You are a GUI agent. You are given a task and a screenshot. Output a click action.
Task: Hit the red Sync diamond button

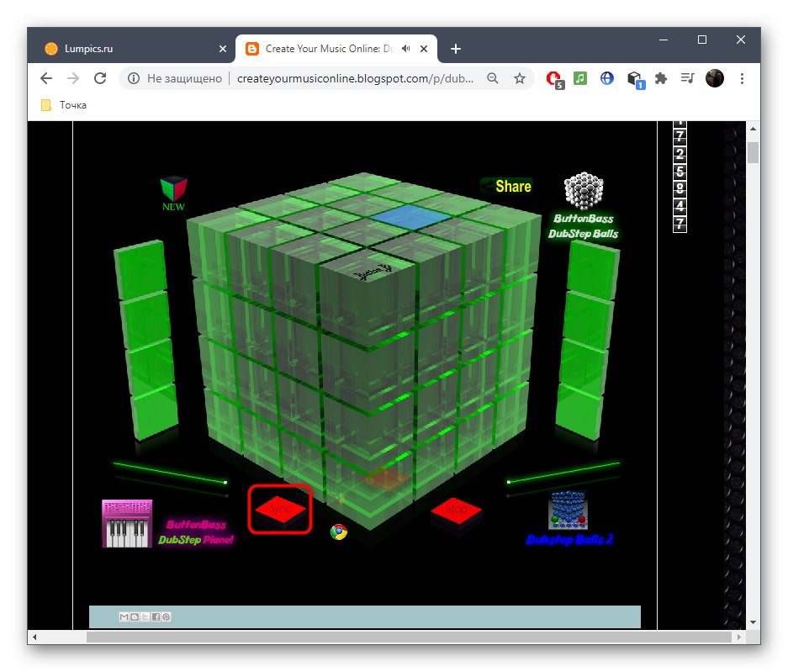pos(280,509)
